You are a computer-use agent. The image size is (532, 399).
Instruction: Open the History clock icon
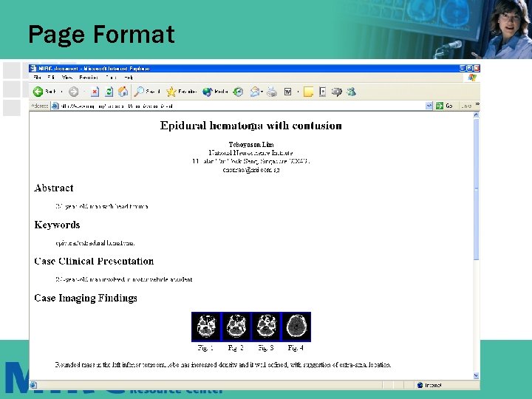coord(238,92)
